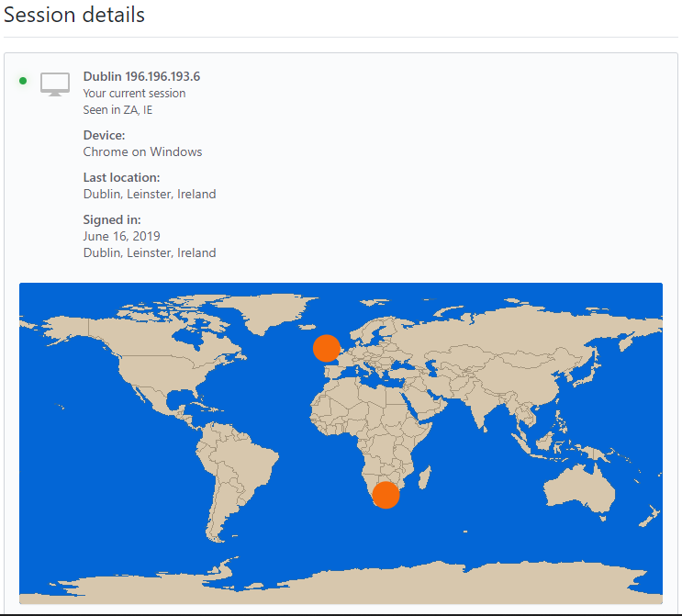Screen dimensions: 682x616
Task: Click the 'Signed in:' label
Action: pyautogui.click(x=112, y=219)
